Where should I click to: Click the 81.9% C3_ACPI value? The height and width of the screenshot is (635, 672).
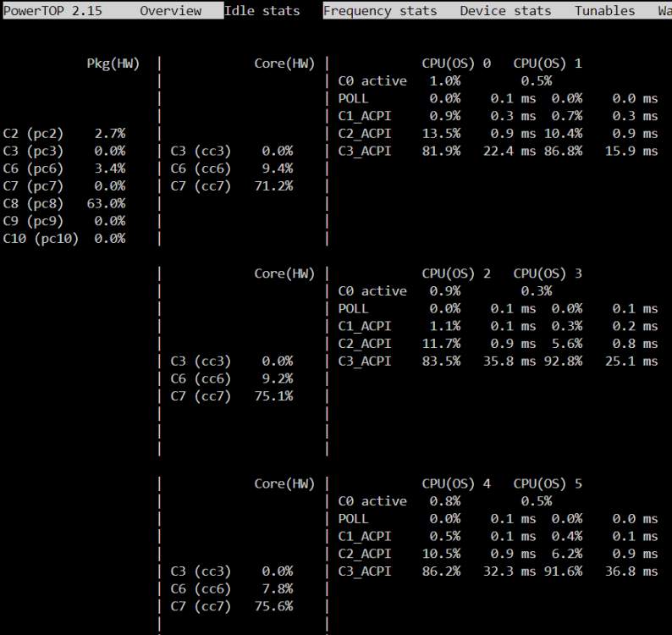pyautogui.click(x=442, y=151)
